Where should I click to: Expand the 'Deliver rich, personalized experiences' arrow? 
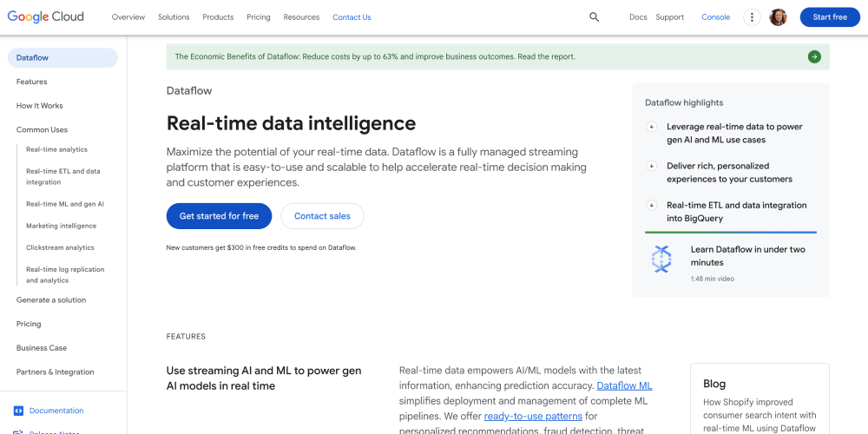[652, 166]
